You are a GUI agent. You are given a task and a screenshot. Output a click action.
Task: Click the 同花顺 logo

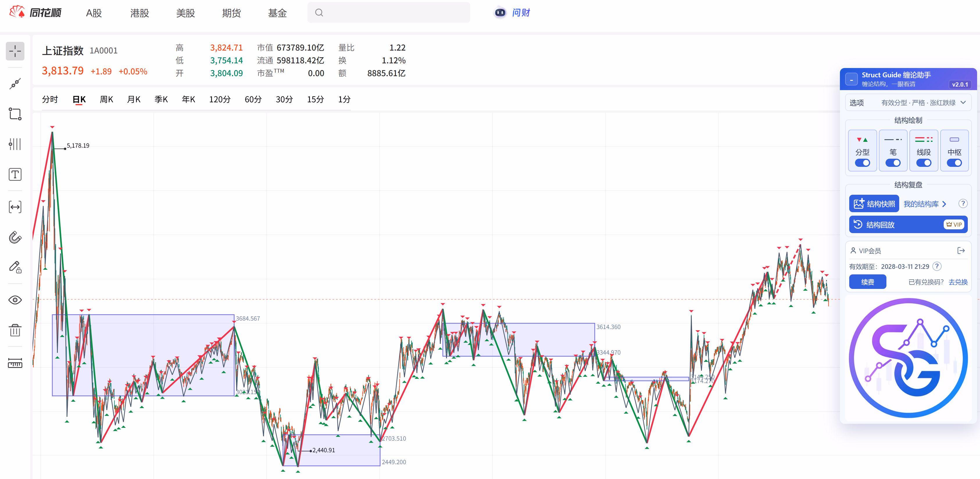click(x=35, y=12)
